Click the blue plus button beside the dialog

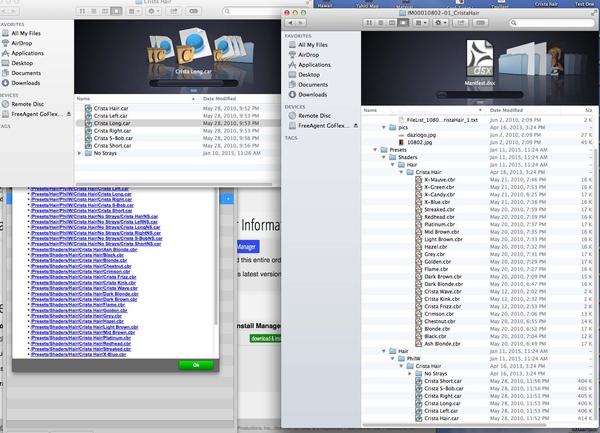pos(227,199)
